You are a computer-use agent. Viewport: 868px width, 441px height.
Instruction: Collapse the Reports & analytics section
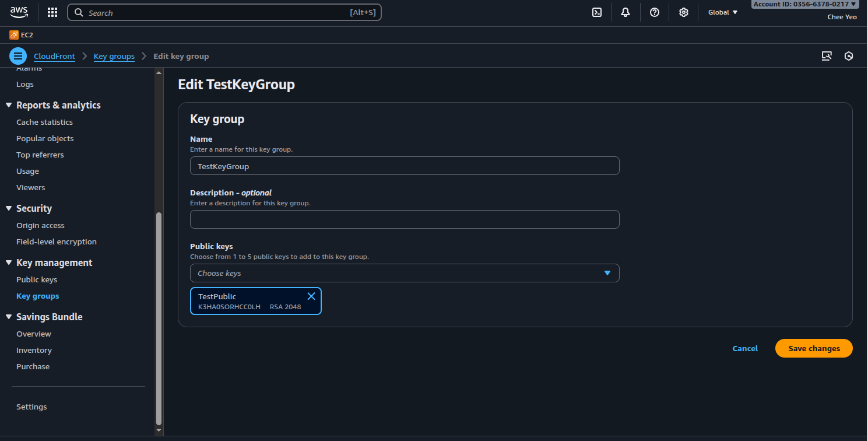9,105
